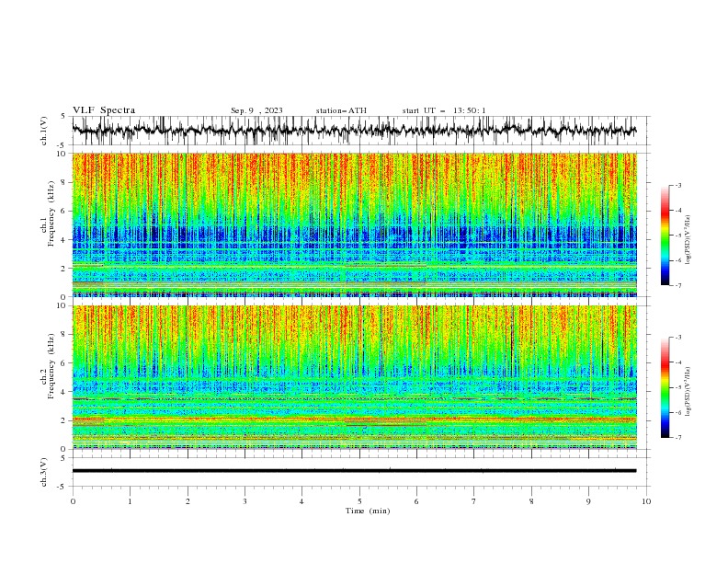Click the ch.1 frequency tick "8"
The height and width of the screenshot is (563, 728).
64,182
